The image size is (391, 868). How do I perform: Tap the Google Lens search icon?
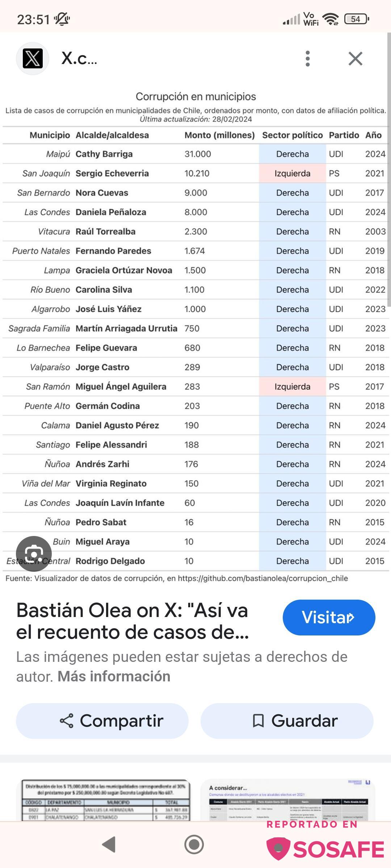point(34,554)
